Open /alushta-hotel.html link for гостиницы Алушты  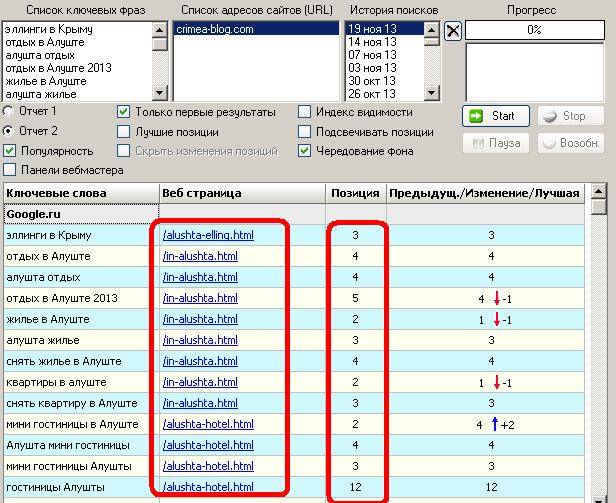[x=208, y=487]
